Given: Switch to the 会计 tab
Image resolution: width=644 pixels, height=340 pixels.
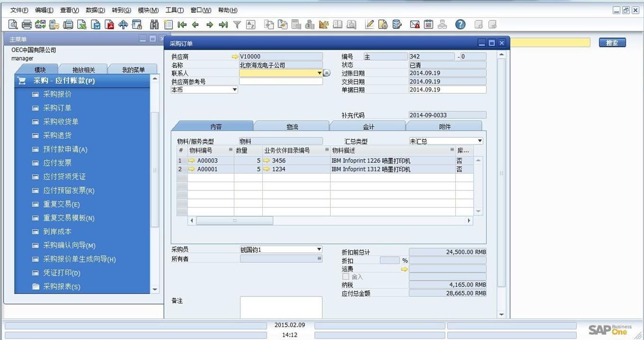Looking at the screenshot, I should [368, 126].
